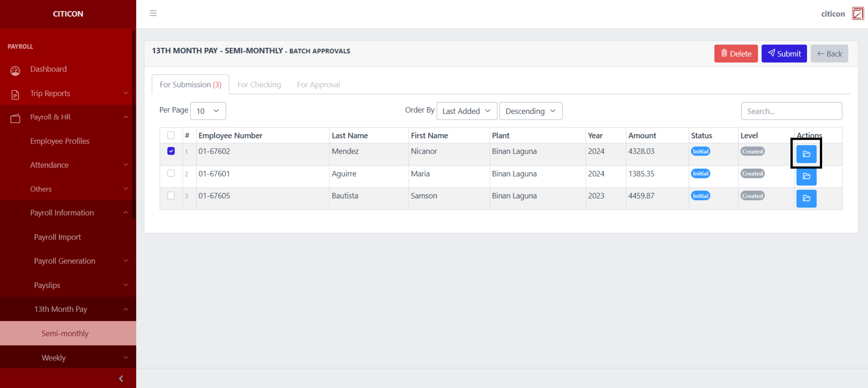Open folder action for employee Bautista
The width and height of the screenshot is (868, 388).
click(x=806, y=198)
